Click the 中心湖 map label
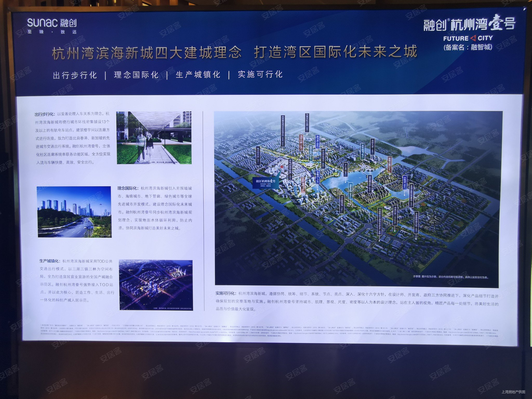Screen dimensions: 532x399 pyautogui.click(x=345, y=170)
